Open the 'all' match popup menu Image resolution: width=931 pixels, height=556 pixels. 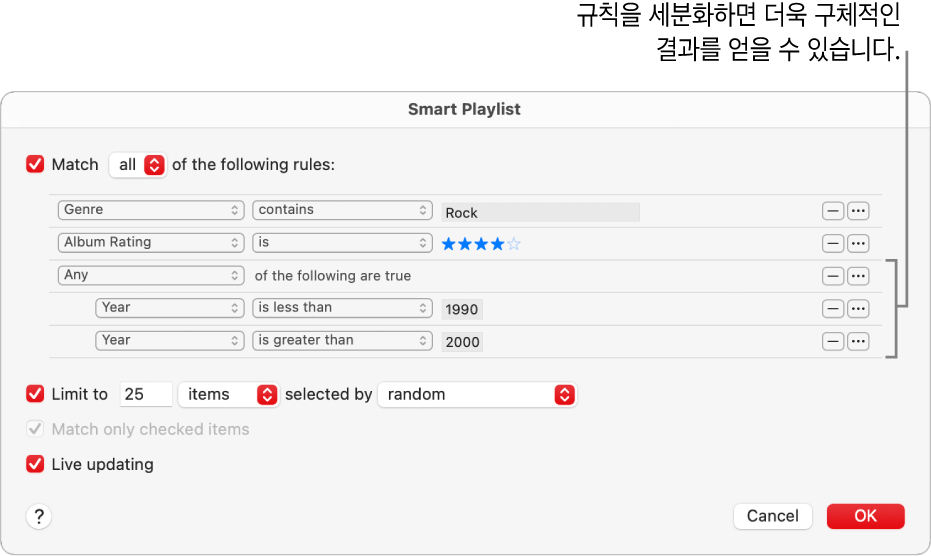click(x=137, y=165)
